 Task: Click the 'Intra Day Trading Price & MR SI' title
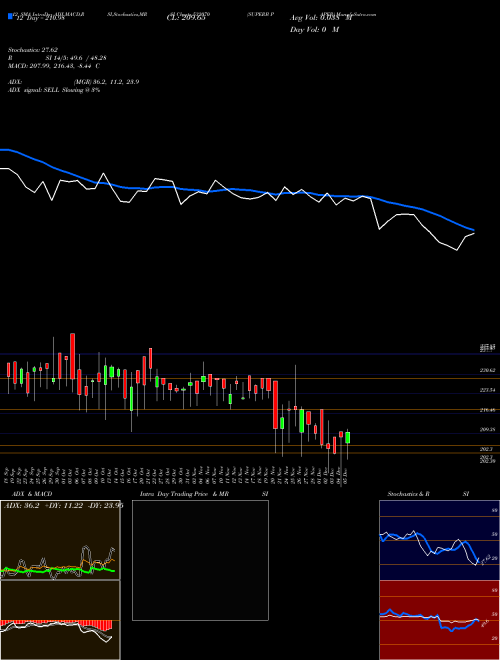click(204, 494)
